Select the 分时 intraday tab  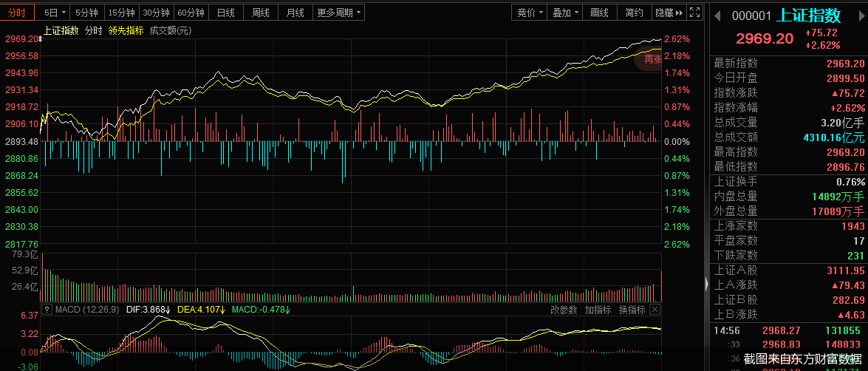pos(17,12)
